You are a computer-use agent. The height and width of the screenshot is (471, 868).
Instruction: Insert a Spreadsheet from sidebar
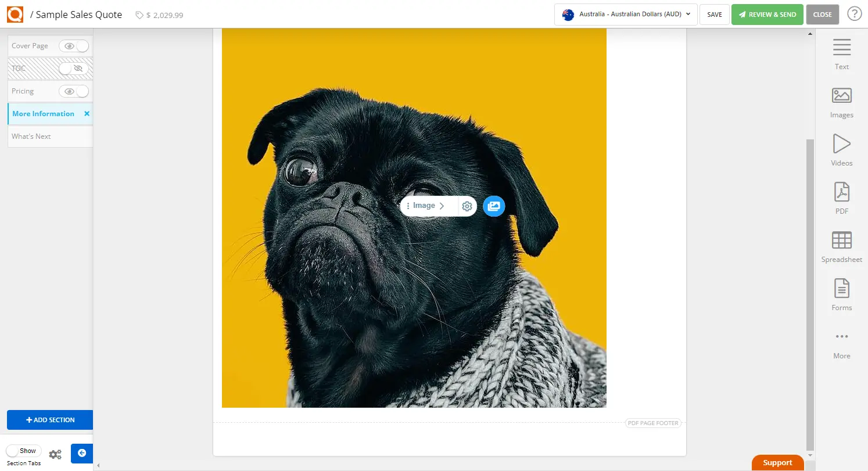(x=841, y=246)
